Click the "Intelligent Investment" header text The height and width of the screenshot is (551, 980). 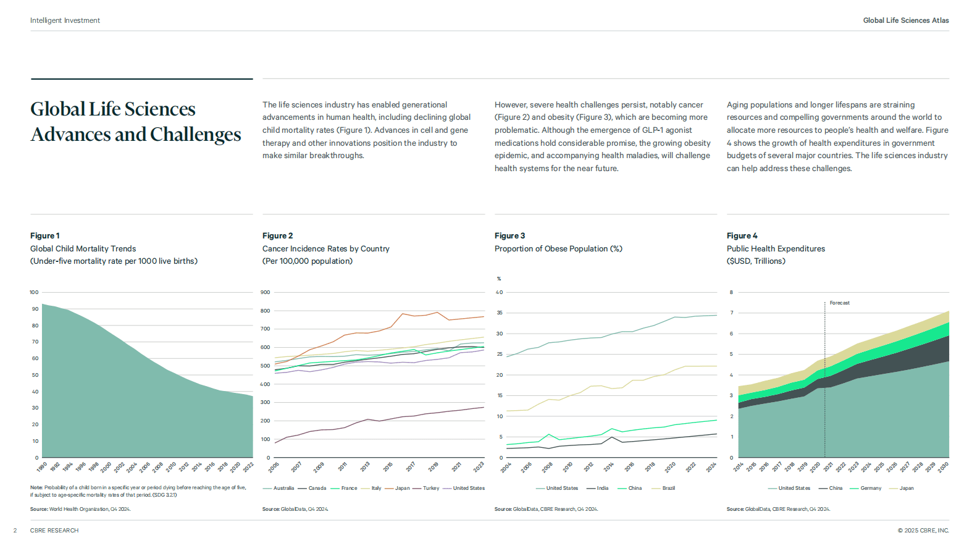65,20
